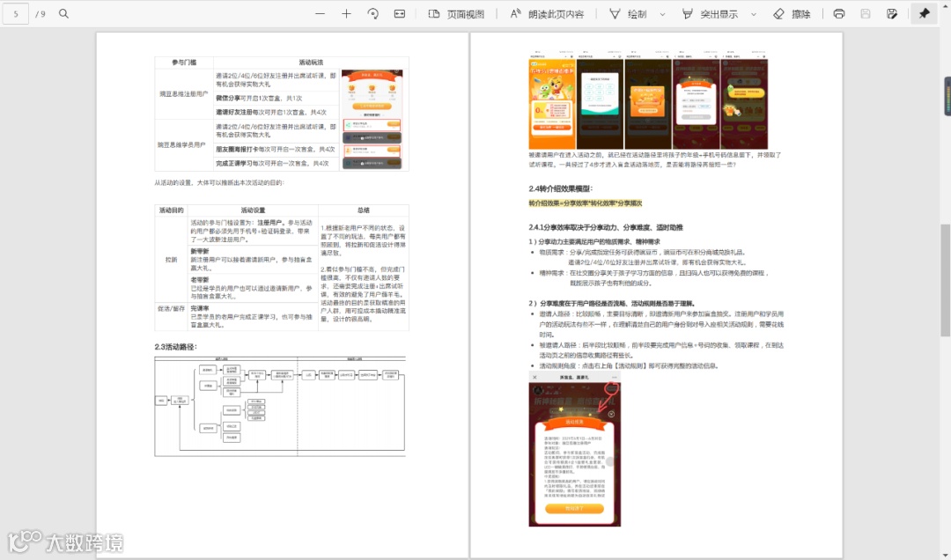Image resolution: width=951 pixels, height=560 pixels.
Task: Click the page number input field
Action: click(16, 13)
